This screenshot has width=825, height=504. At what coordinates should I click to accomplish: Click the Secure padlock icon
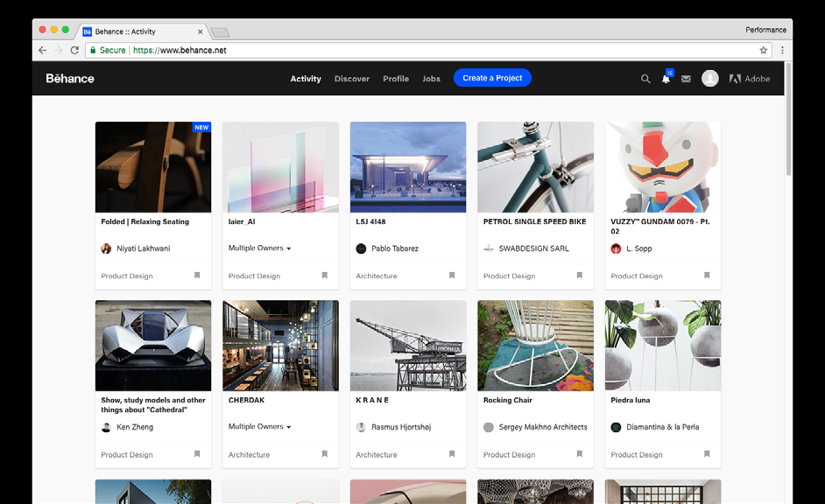tap(93, 51)
